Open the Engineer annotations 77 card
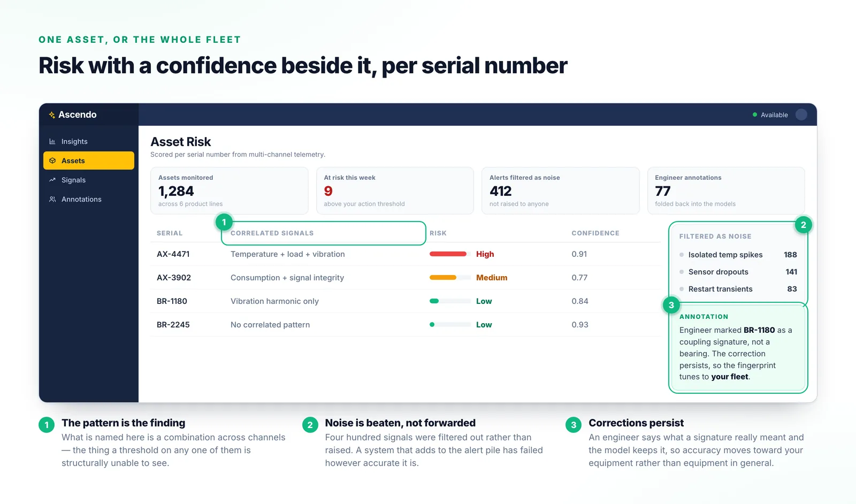 [726, 190]
